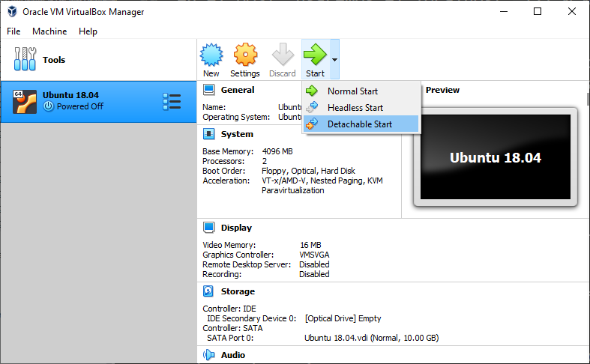Click the Display section icon
This screenshot has height=364, width=590.
tap(209, 228)
